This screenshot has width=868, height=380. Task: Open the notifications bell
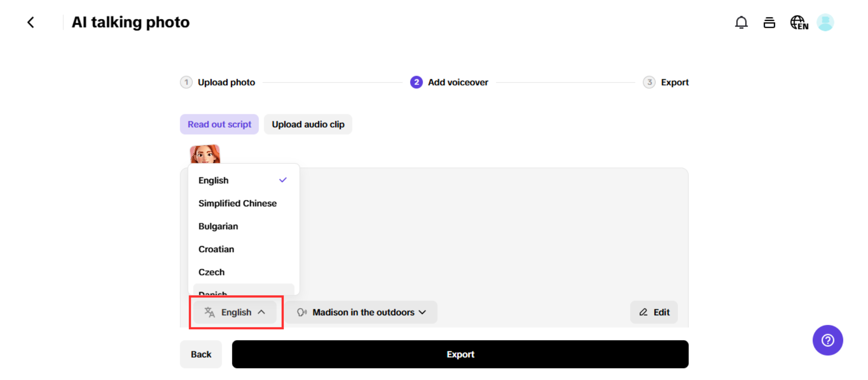[741, 22]
